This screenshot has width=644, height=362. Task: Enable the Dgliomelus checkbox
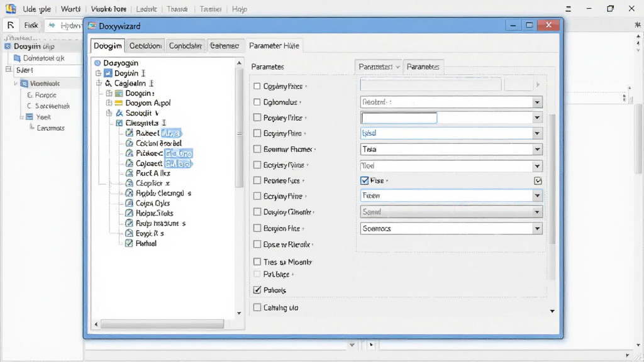[x=257, y=102]
